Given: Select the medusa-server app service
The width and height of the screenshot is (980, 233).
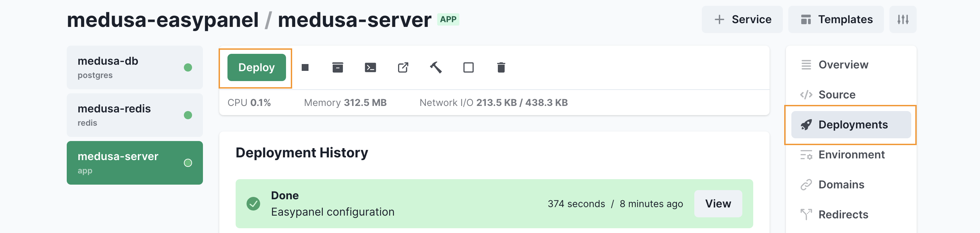Looking at the screenshot, I should [135, 162].
